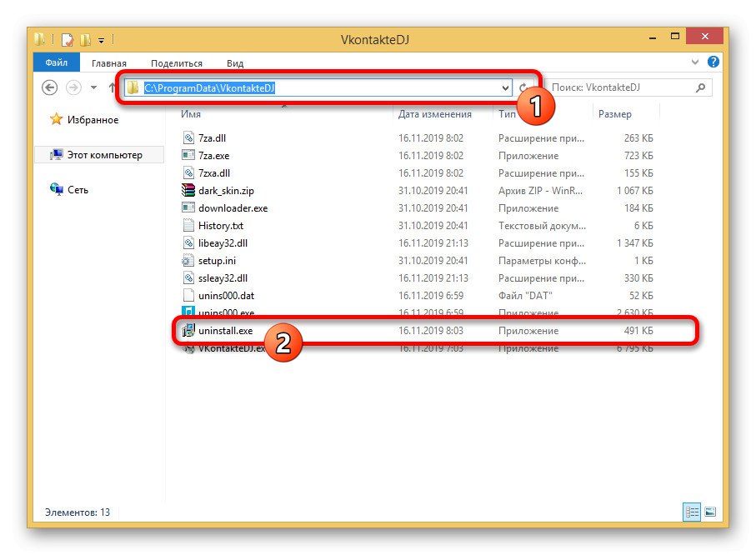Select the History.txt file icon
This screenshot has height=555, width=756.
tap(188, 225)
